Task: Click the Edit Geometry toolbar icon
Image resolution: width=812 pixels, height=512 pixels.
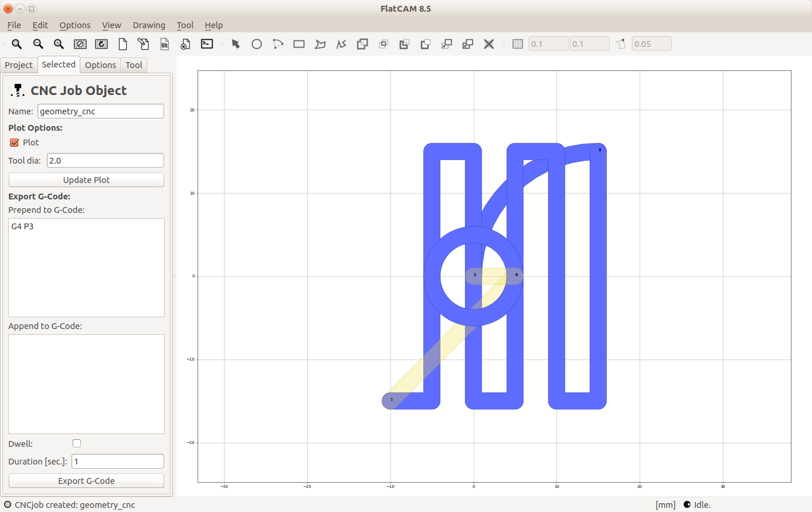Action: pyautogui.click(x=144, y=44)
